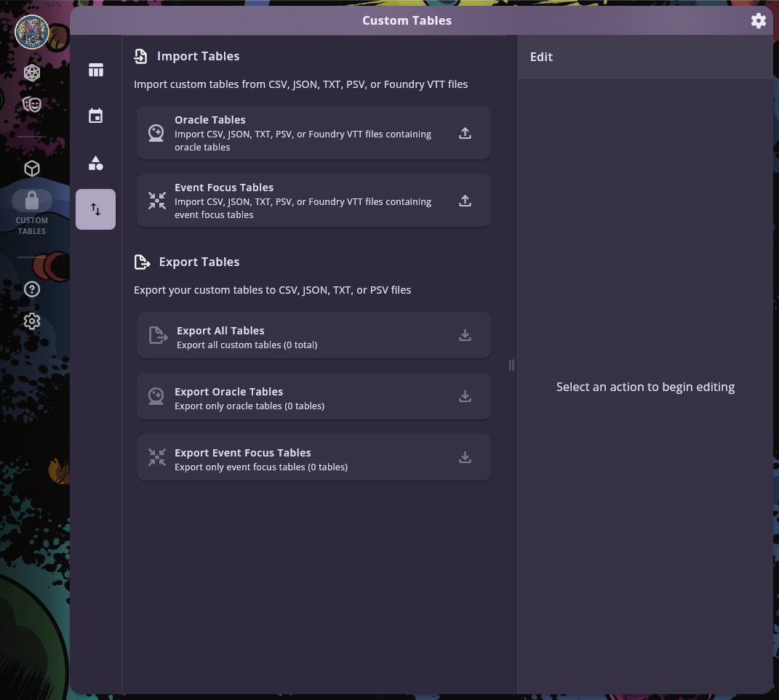The width and height of the screenshot is (779, 700).
Task: Open the polyhedron dice icon in left sidebar
Action: [x=32, y=73]
